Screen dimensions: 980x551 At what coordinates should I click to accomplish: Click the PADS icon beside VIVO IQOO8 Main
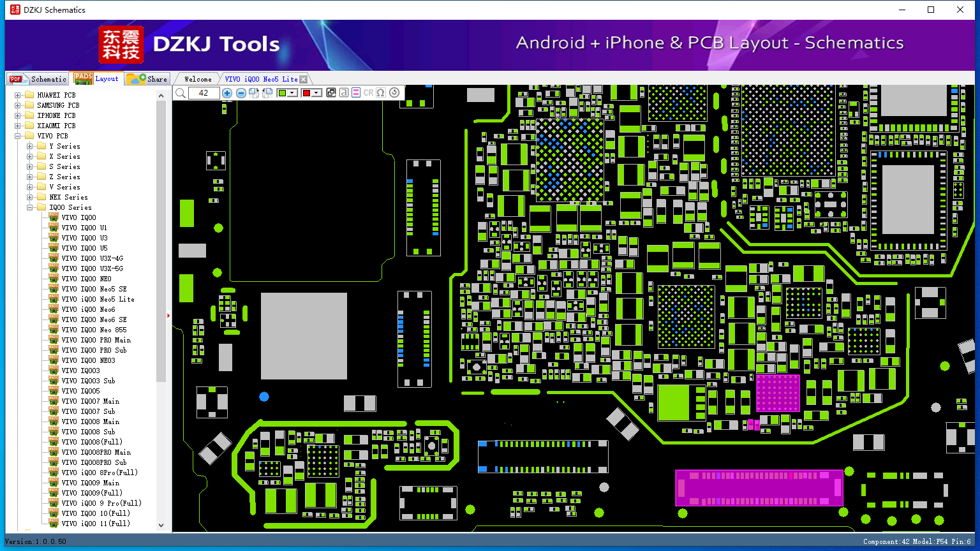pos(54,422)
